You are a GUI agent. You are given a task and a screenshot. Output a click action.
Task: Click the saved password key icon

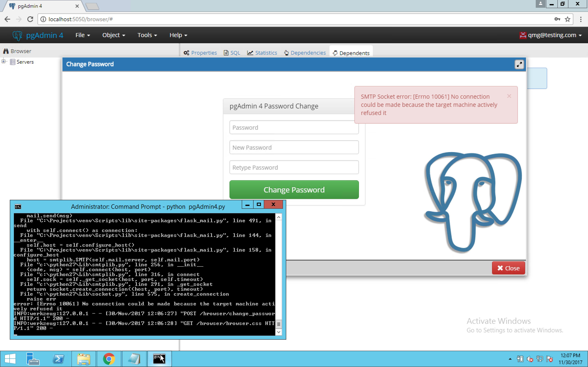pos(557,19)
